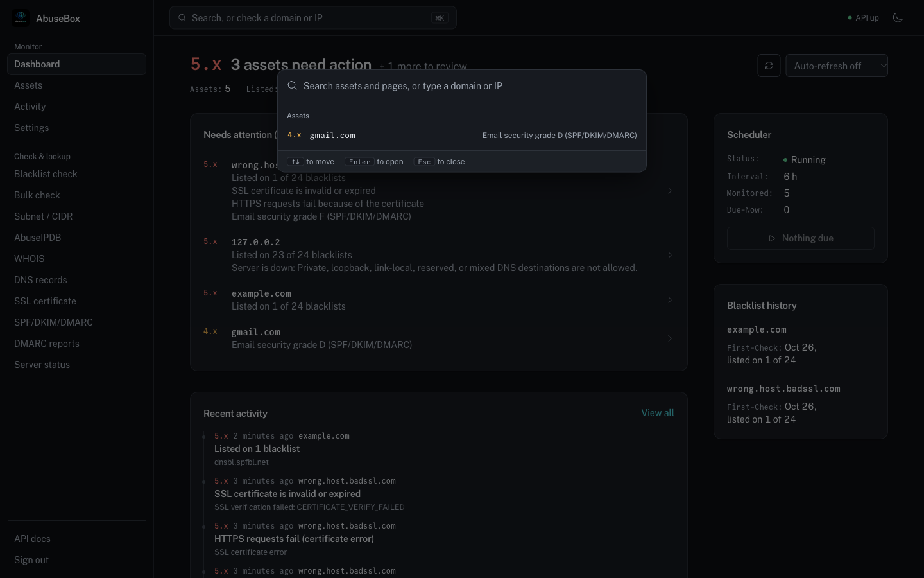Viewport: 924px width, 578px height.
Task: Expand the gmail.com attention row chevron
Action: point(669,338)
